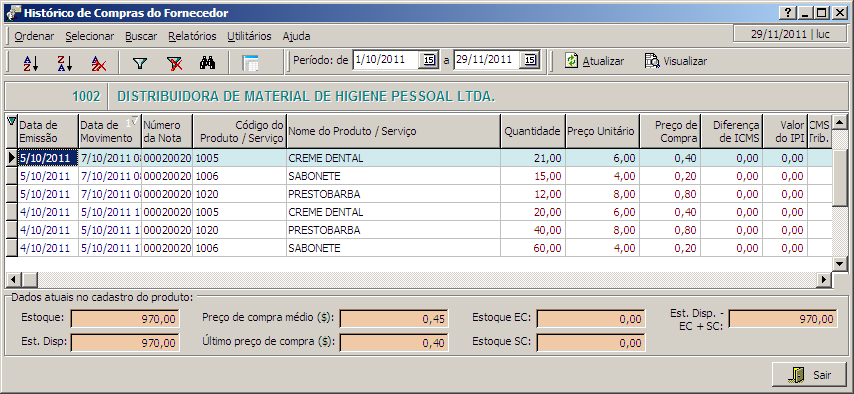This screenshot has width=854, height=394.
Task: Click the Estoque value field 970,00
Action: tap(125, 318)
